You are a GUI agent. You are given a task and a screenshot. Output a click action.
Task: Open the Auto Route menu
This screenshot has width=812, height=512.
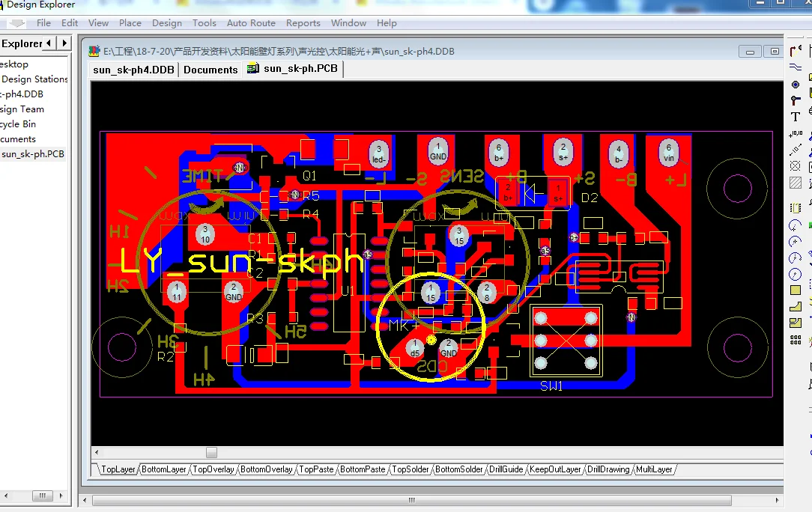click(x=251, y=23)
